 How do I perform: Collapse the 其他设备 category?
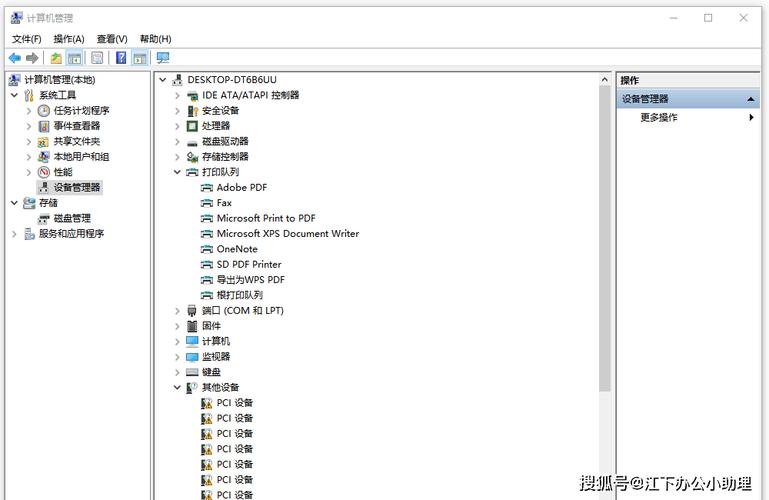178,388
